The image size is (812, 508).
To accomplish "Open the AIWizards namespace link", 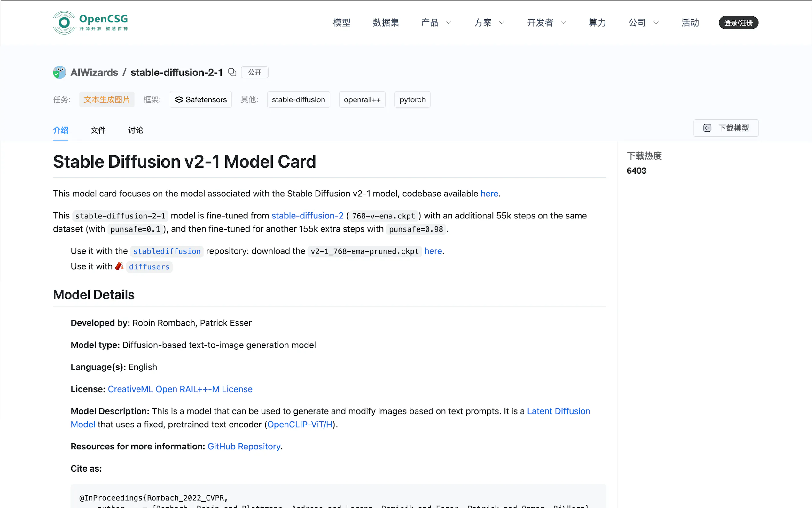I will (94, 72).
